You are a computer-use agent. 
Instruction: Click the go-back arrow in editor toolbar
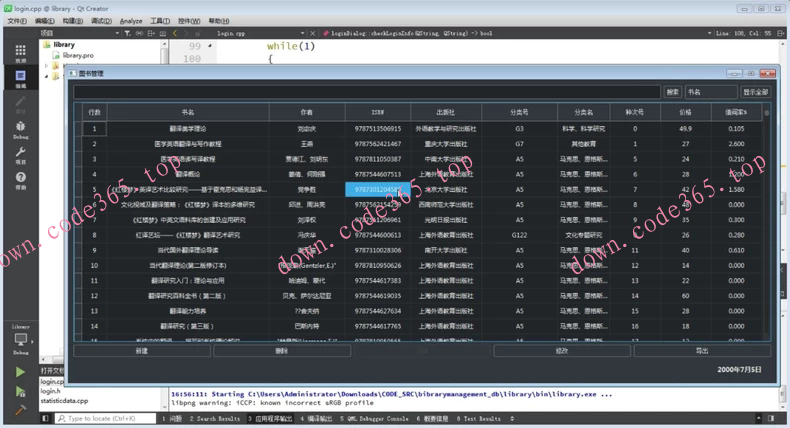point(175,33)
